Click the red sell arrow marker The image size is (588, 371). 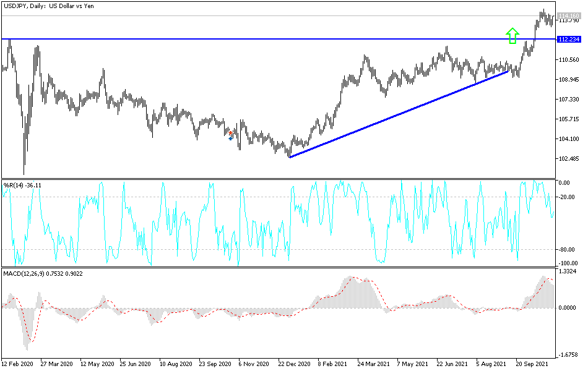[x=230, y=132]
